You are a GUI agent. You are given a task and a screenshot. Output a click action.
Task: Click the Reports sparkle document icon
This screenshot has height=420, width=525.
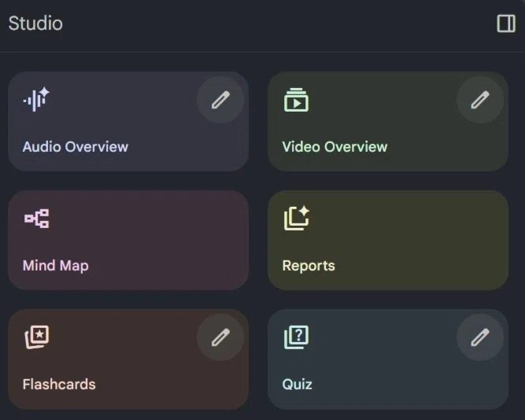297,218
